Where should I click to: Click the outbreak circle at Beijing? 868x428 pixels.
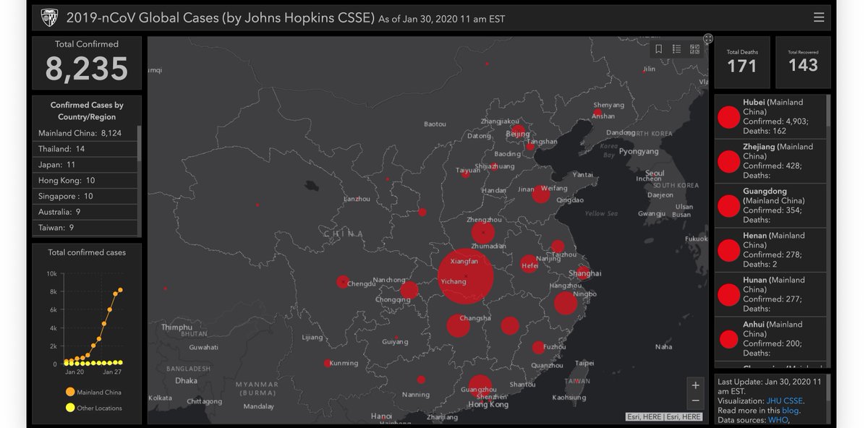(518, 131)
